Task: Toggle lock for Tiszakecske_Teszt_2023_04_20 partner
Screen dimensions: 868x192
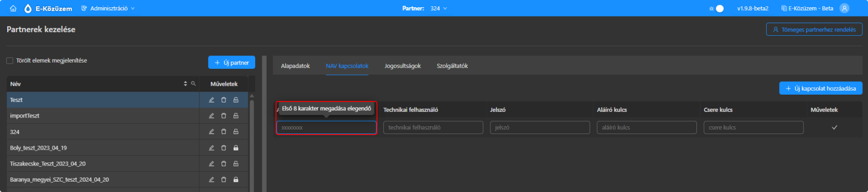Action: tap(236, 164)
